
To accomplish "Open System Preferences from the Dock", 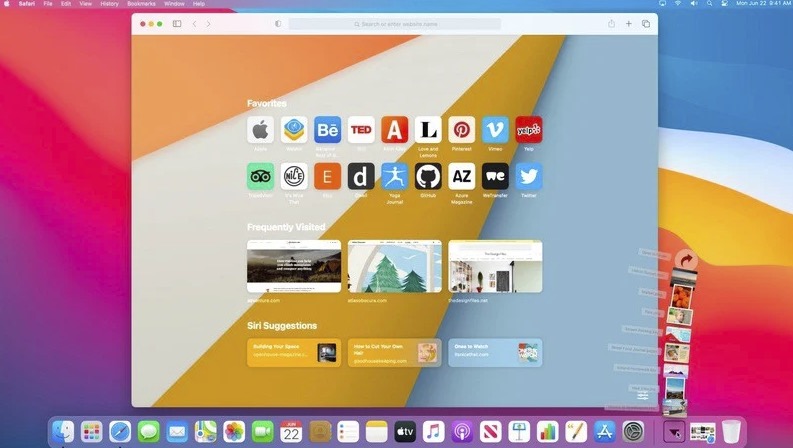I will pos(633,432).
